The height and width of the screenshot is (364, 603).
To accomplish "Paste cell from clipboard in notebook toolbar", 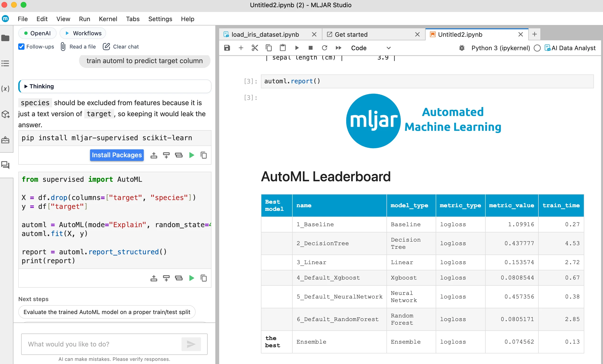I will (x=283, y=48).
